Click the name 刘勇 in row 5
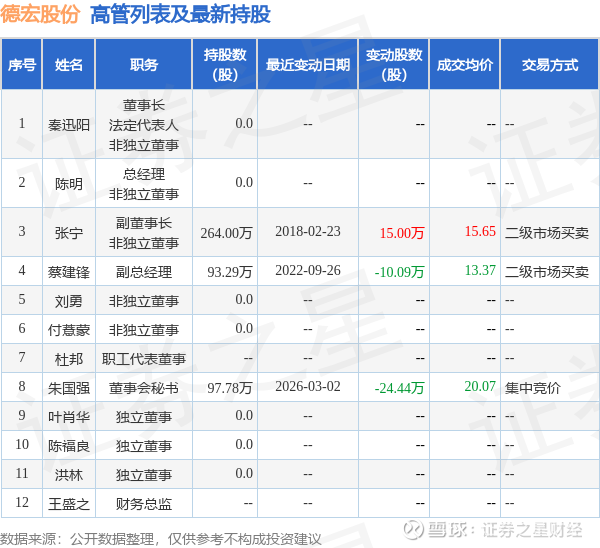This screenshot has width=600, height=548. point(69,301)
